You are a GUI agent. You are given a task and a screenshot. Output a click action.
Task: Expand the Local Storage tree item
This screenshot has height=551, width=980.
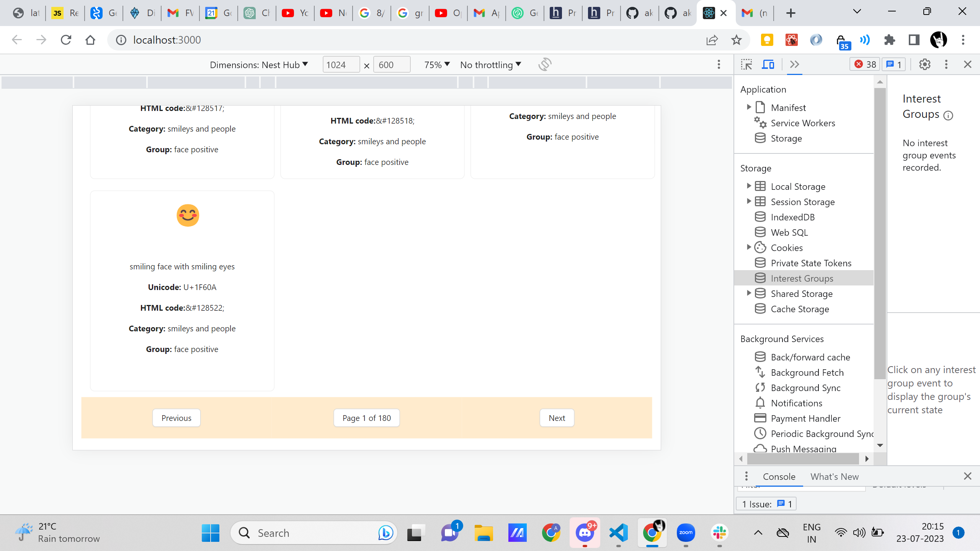point(749,186)
